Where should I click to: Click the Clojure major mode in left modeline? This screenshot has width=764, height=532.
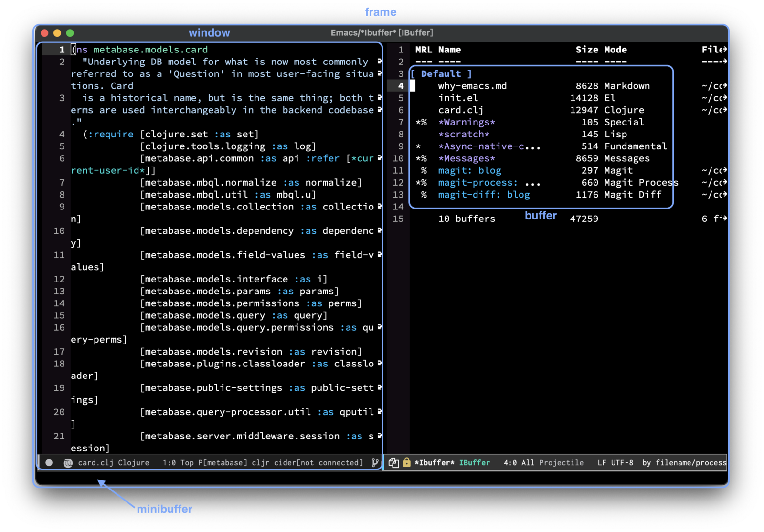coord(133,463)
